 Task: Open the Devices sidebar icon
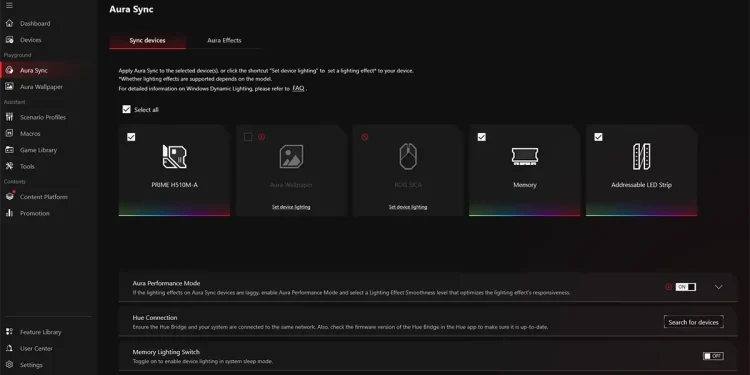(x=9, y=40)
